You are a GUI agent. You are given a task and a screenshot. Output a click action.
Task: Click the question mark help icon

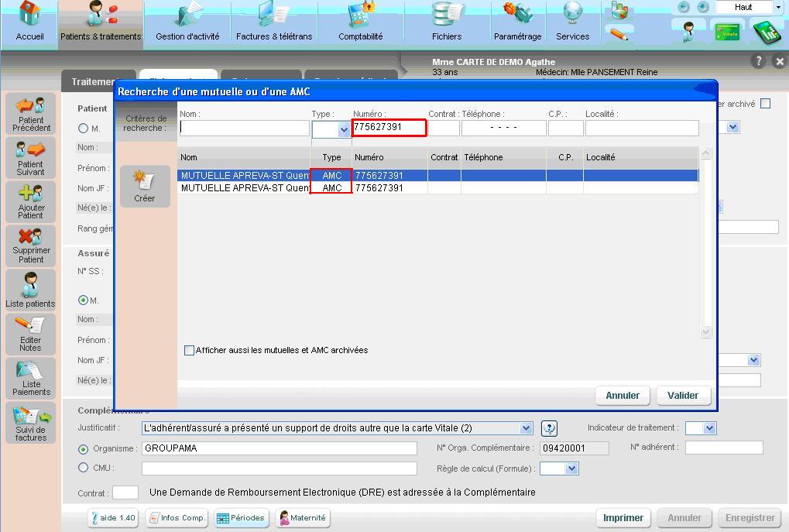click(758, 61)
